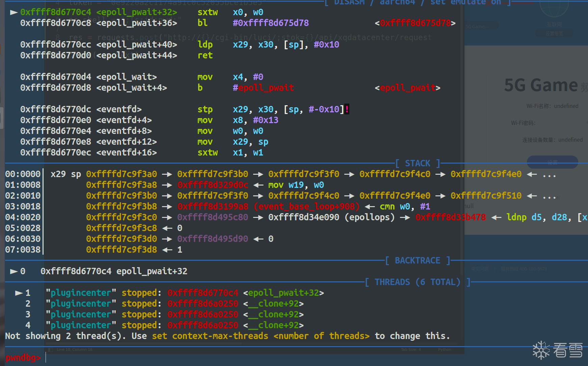Screen dimensions: 588x366
Task: Open the 'Tab Size: 4' selector in status bar
Action: (x=411, y=349)
